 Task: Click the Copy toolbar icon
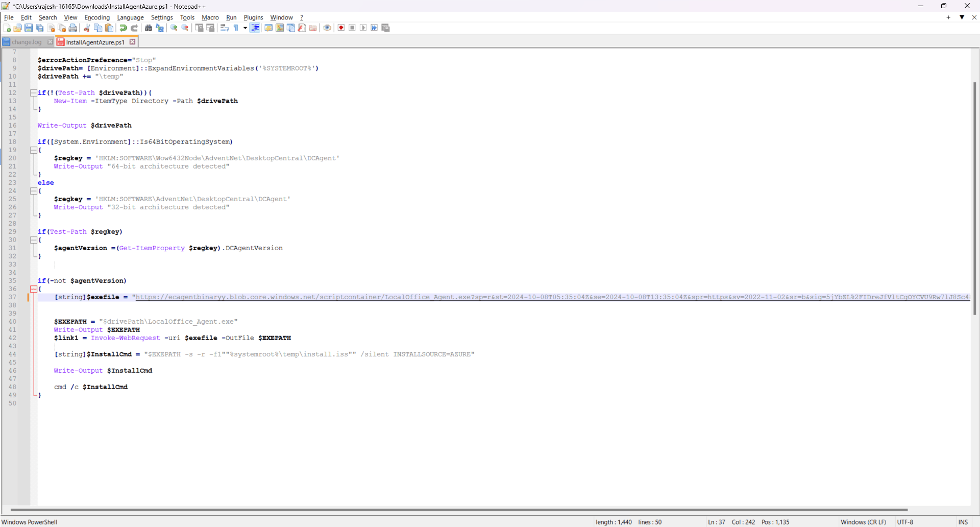pyautogui.click(x=98, y=28)
